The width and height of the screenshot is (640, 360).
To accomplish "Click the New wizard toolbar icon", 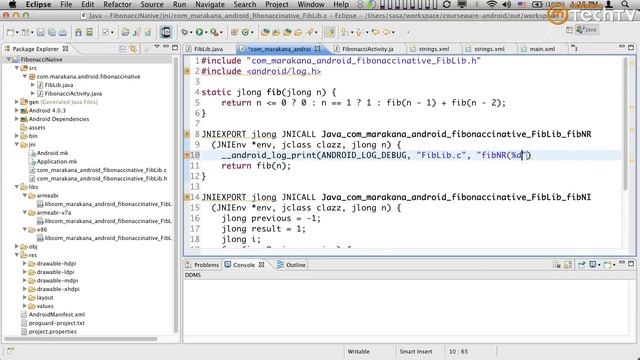I will [x=11, y=32].
